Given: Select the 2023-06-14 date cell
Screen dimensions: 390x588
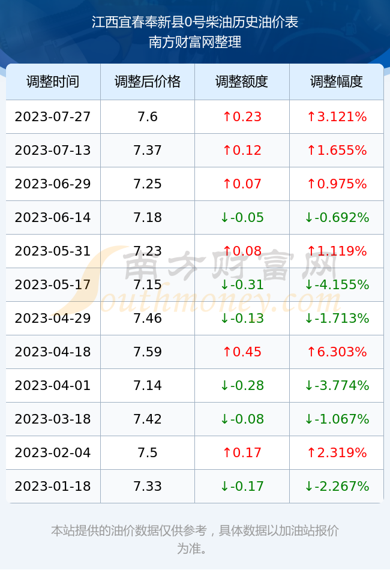Looking at the screenshot, I should coord(53,217).
